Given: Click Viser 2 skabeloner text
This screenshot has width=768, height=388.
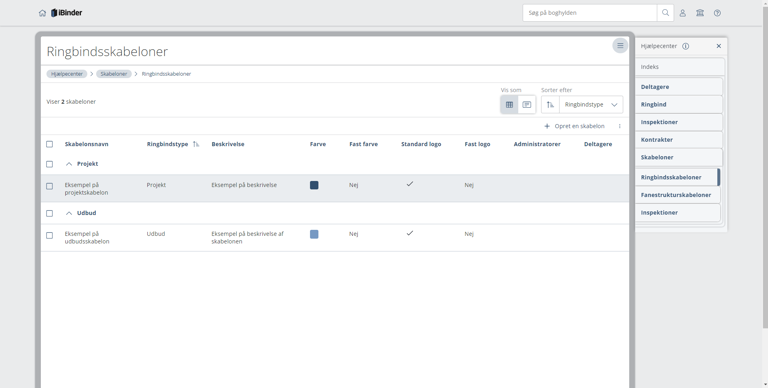Looking at the screenshot, I should click(x=71, y=102).
